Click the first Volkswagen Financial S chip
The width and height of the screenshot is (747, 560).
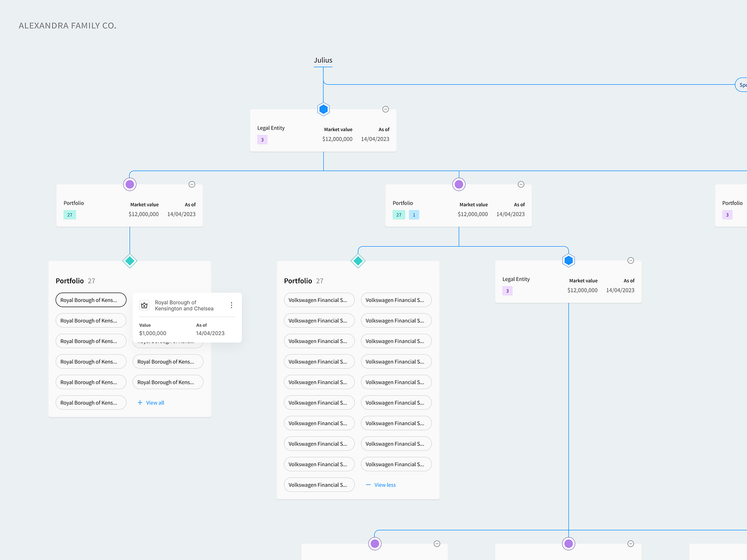319,300
